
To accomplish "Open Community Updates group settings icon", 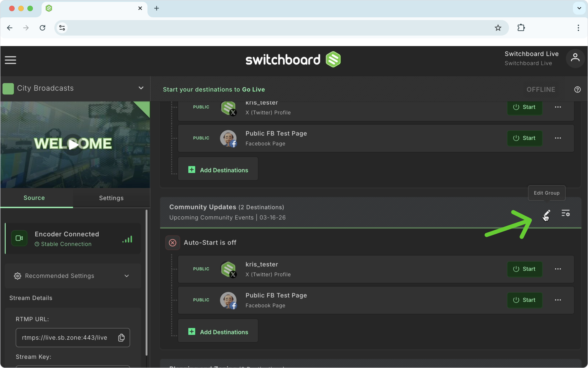I will (x=565, y=213).
